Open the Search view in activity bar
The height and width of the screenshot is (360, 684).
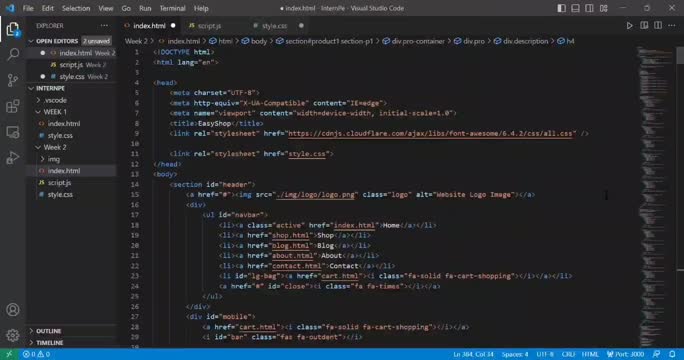pos(13,55)
